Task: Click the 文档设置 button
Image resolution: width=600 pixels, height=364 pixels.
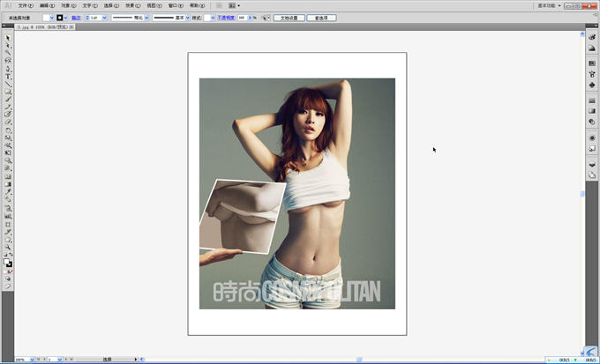Action: (x=288, y=18)
